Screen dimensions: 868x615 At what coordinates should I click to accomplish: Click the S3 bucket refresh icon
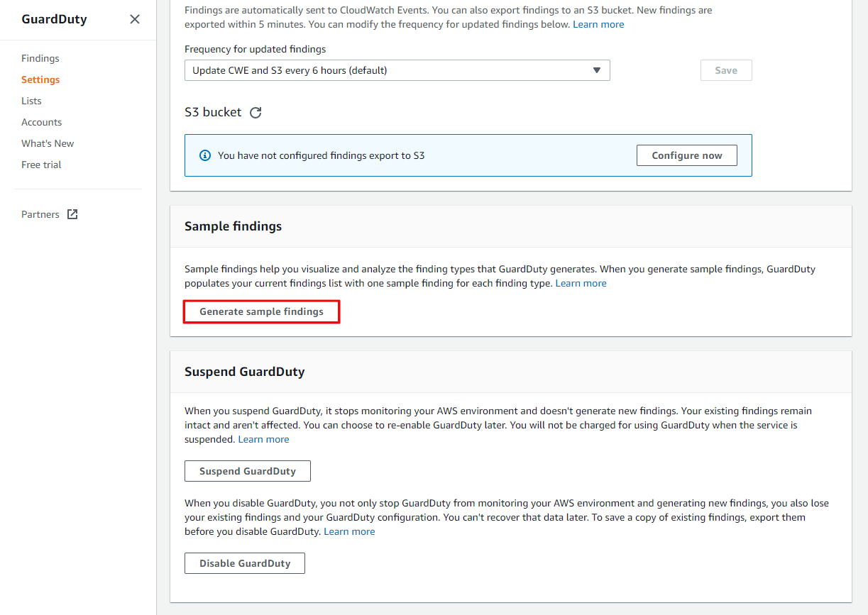click(256, 112)
